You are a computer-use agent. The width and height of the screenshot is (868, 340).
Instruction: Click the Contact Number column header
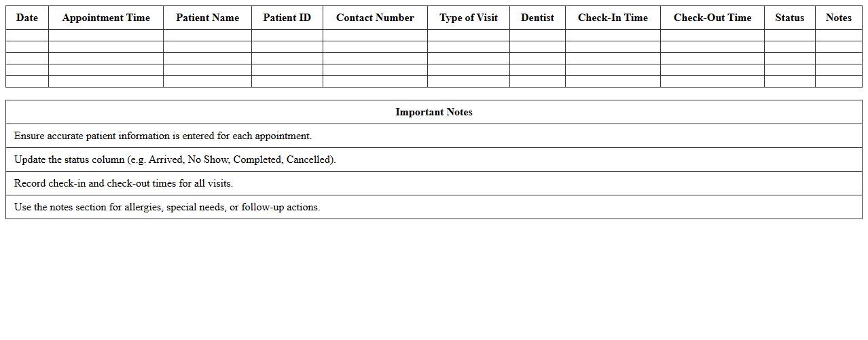tap(375, 18)
